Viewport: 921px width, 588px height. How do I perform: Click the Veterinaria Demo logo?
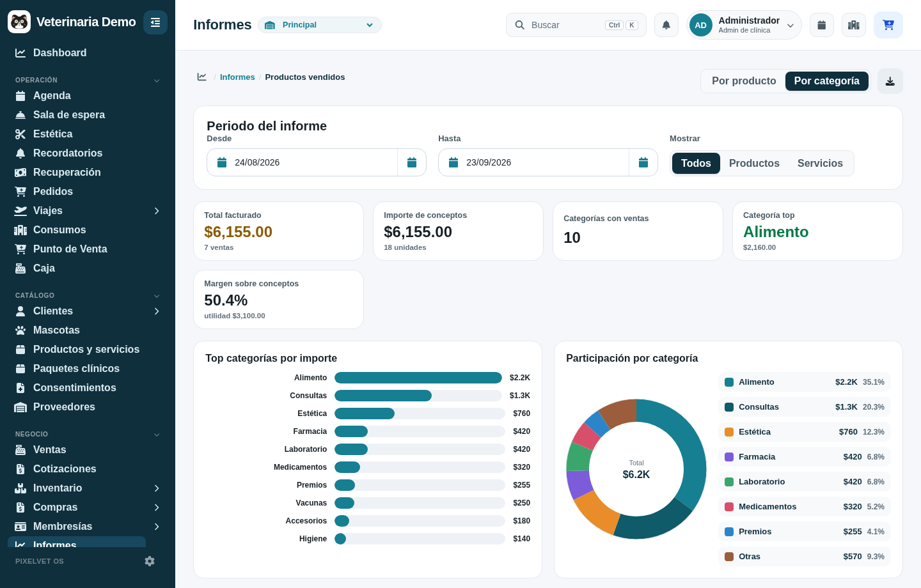click(19, 22)
